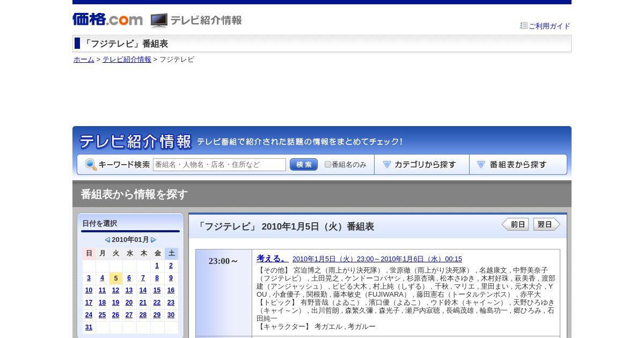The width and height of the screenshot is (644, 338).
Task: Select January 28 in calendar
Action: pos(143,315)
